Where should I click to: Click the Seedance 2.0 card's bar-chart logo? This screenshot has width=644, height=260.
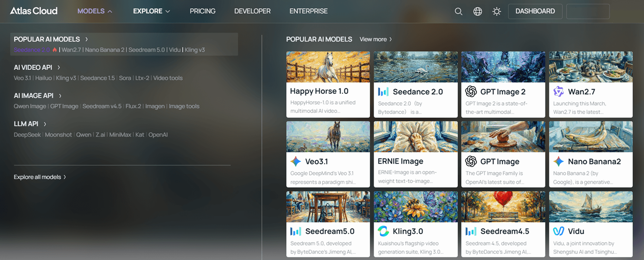pos(383,92)
